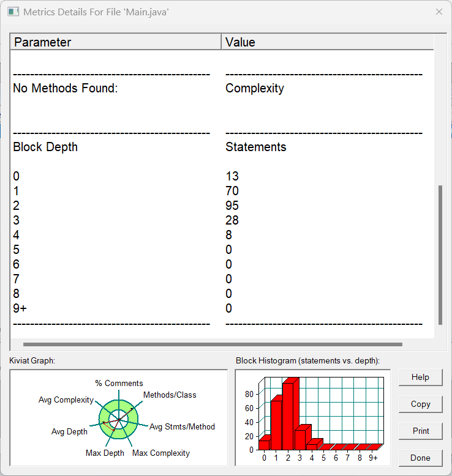The height and width of the screenshot is (476, 452).
Task: Select the block depth row '9+'
Action: click(x=20, y=308)
